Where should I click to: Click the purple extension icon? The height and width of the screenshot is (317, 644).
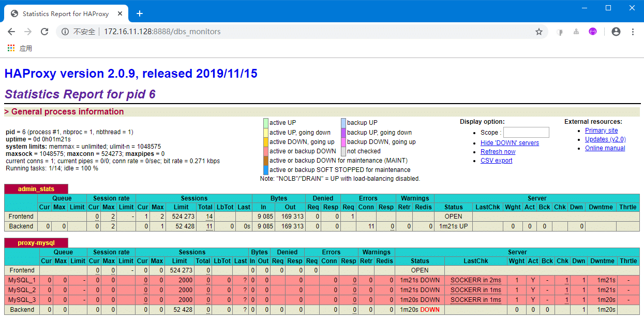[x=593, y=32]
